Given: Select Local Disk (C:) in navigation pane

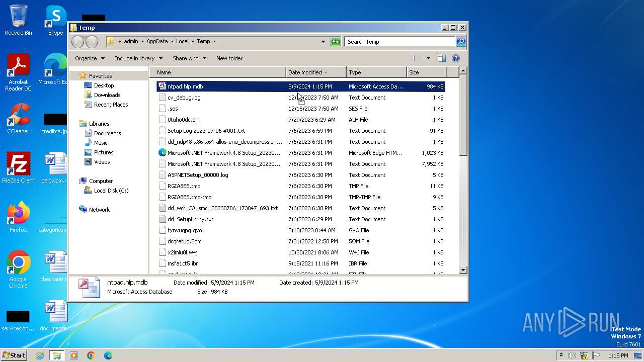Looking at the screenshot, I should 111,191.
